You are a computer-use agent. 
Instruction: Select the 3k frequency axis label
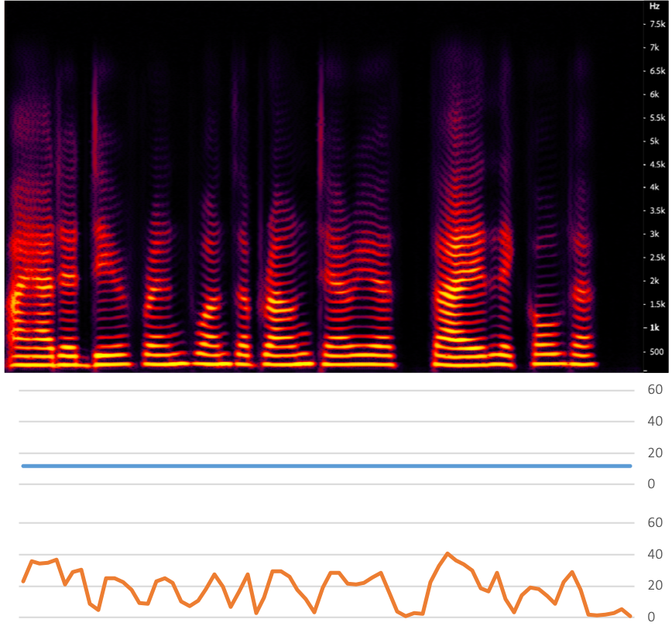point(654,234)
